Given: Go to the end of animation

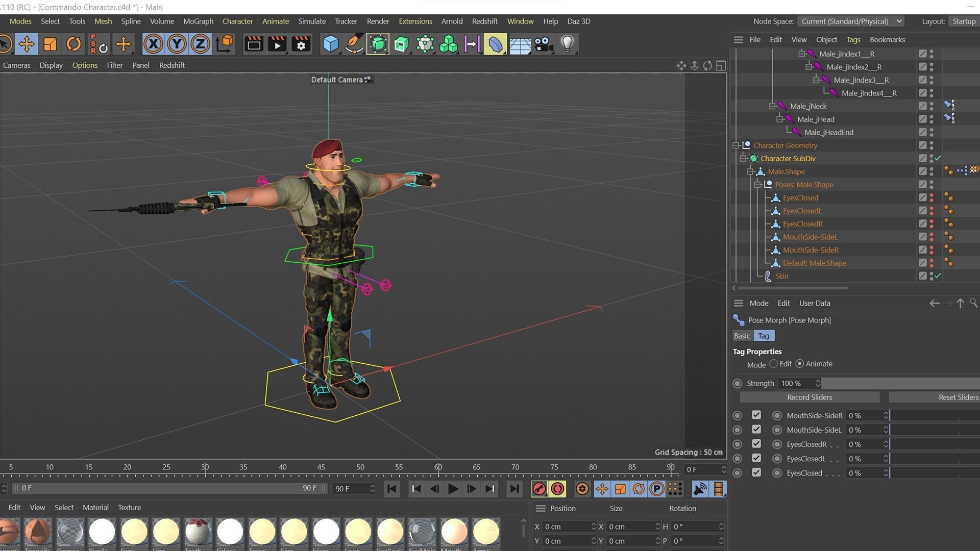Looking at the screenshot, I should click(x=514, y=489).
